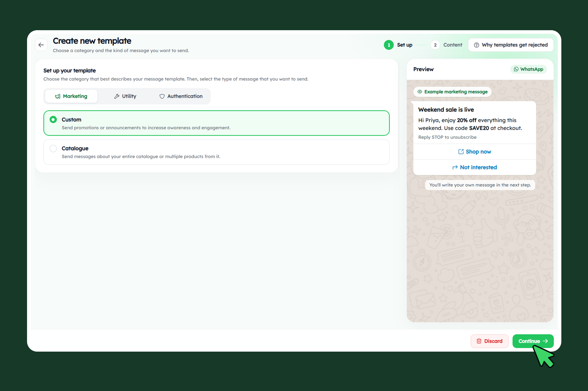Open the Authentication tab
The height and width of the screenshot is (391, 588).
181,96
